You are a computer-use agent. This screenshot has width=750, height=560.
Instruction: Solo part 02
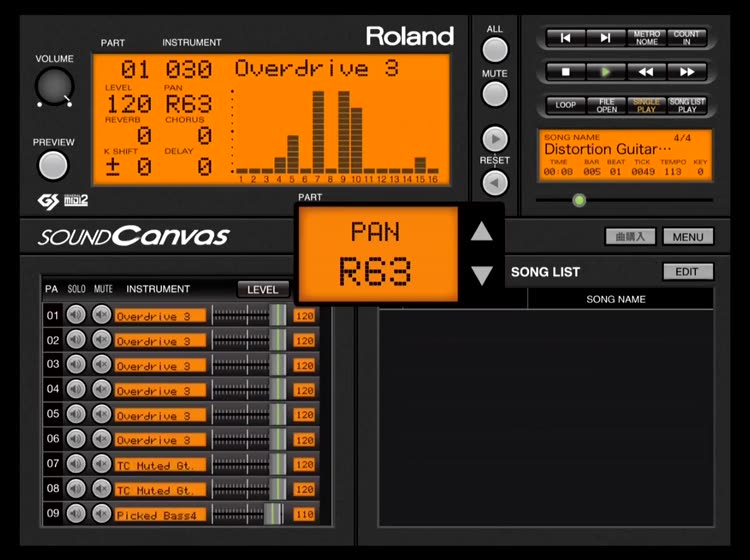pyautogui.click(x=76, y=340)
